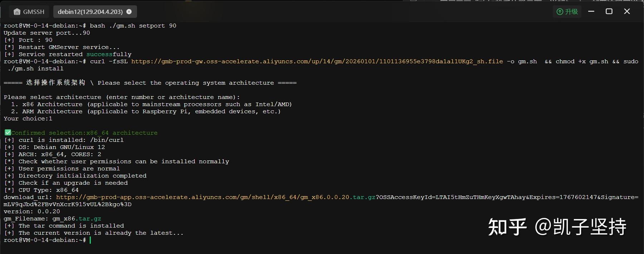Click the GMSSH home icon
This screenshot has width=644, height=254.
coord(17,12)
